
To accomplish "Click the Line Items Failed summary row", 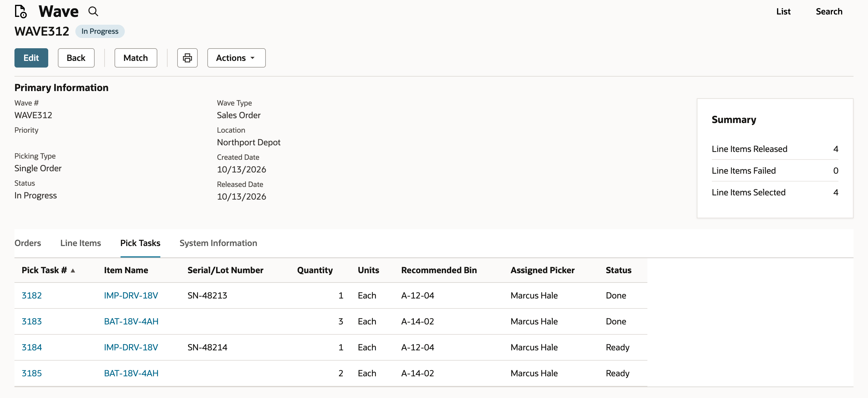I will 775,171.
